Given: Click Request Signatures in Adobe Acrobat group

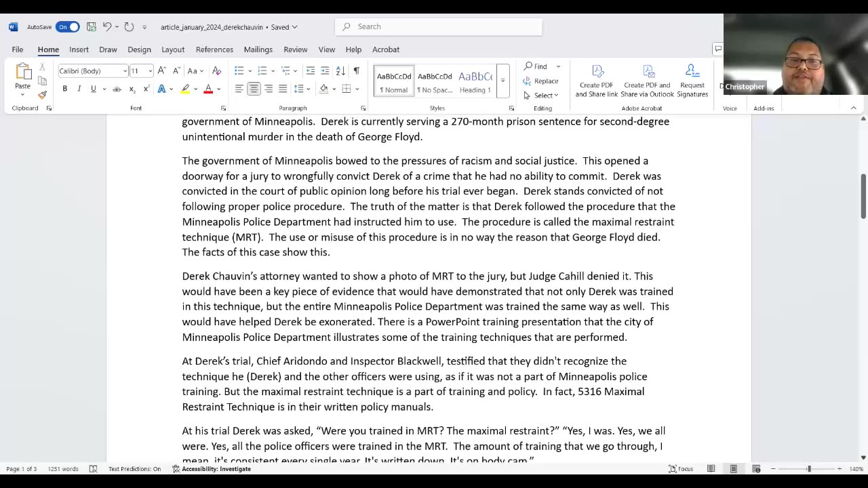Looking at the screenshot, I should click(692, 81).
